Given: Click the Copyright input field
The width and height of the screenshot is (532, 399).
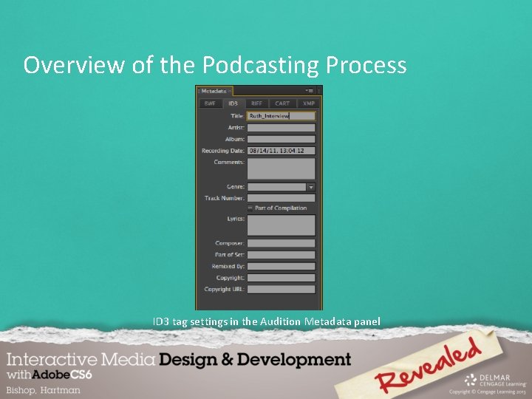Looking at the screenshot, I should point(281,278).
